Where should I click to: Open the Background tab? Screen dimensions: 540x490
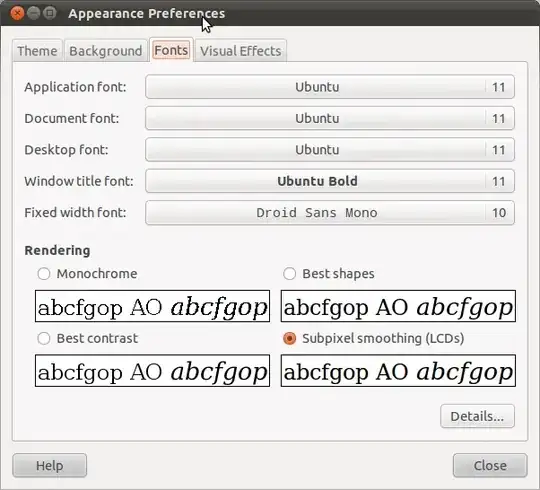click(x=105, y=51)
